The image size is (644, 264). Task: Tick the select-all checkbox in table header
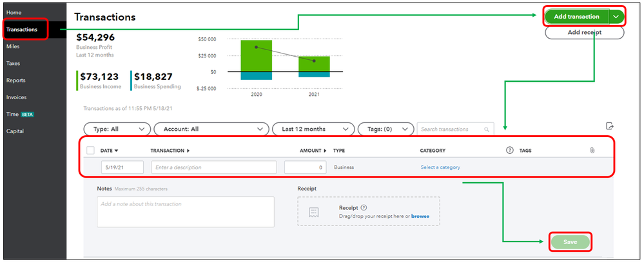click(x=90, y=151)
